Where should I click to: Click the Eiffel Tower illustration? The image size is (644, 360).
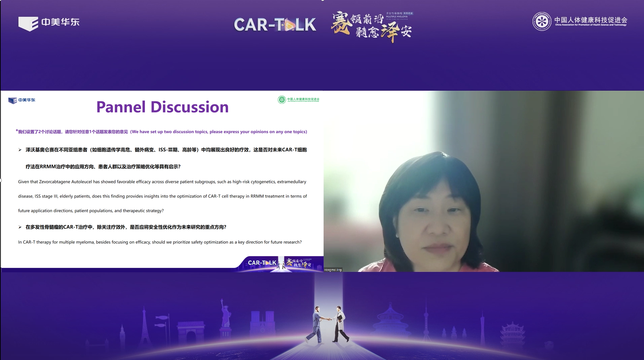coord(144,325)
